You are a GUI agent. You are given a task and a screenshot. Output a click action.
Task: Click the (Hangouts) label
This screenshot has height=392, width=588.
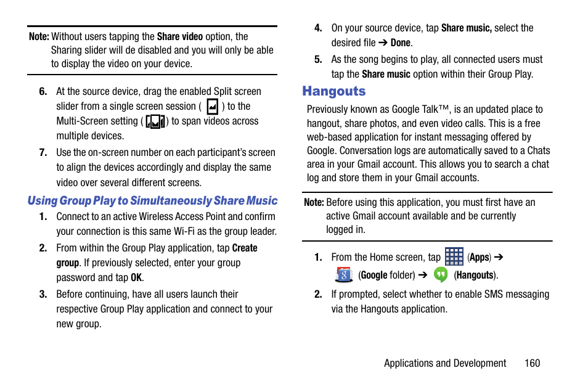click(476, 276)
